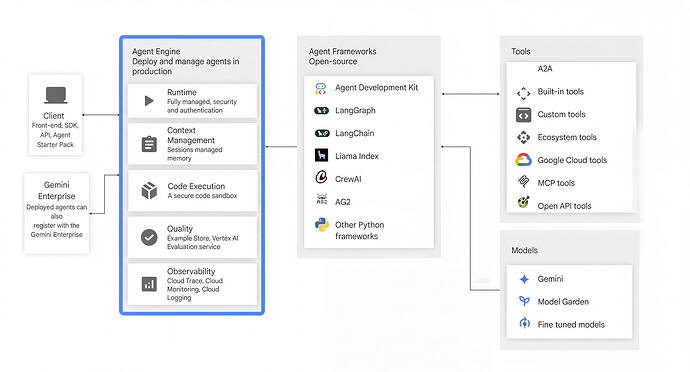Click 'Front-end, SDK, API, Agent Starter Pack' text
This screenshot has height=372, width=690.
coord(55,135)
